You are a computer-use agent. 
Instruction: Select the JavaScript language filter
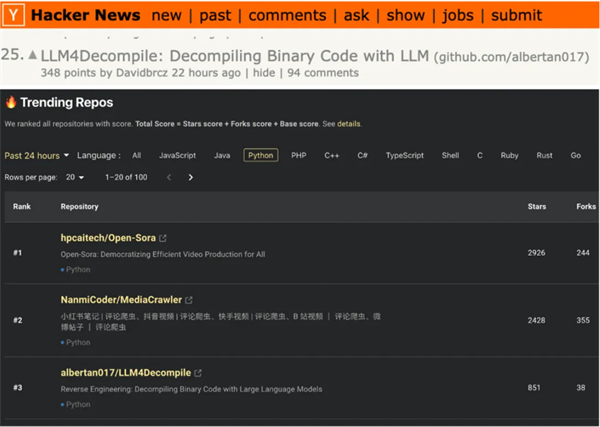pos(177,155)
